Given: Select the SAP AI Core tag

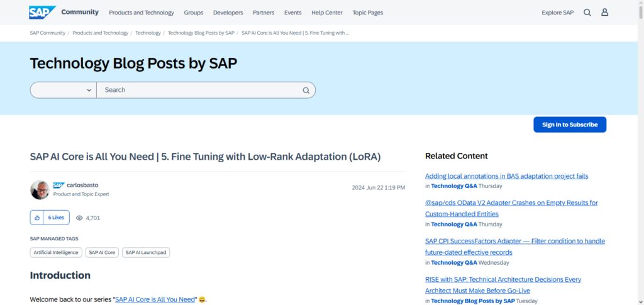Looking at the screenshot, I should tap(103, 252).
